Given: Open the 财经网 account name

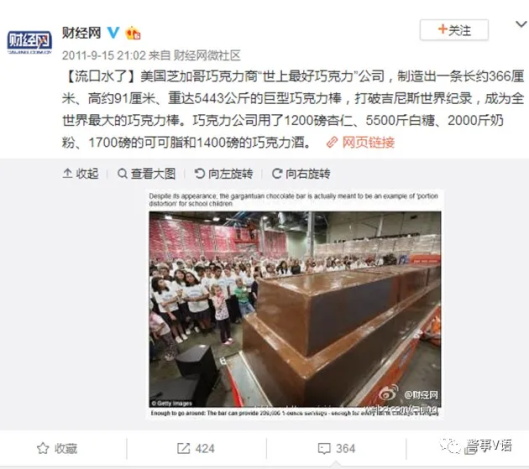Looking at the screenshot, I should point(81,33).
